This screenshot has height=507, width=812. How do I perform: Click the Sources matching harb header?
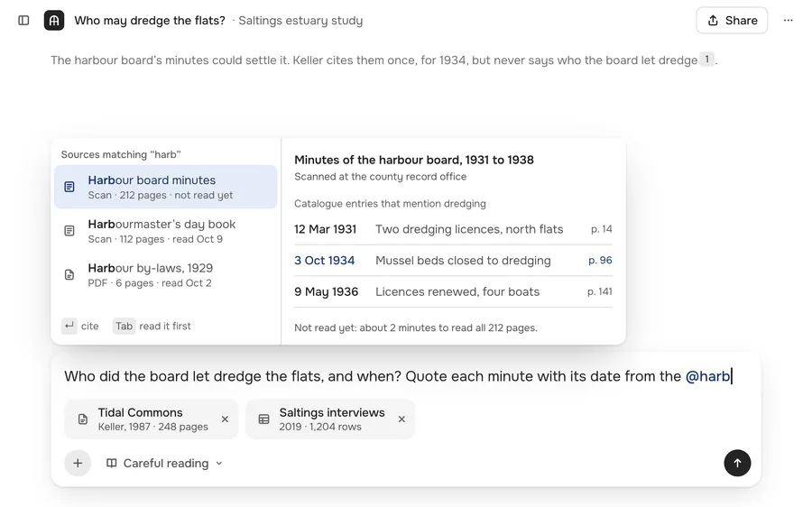tap(121, 154)
